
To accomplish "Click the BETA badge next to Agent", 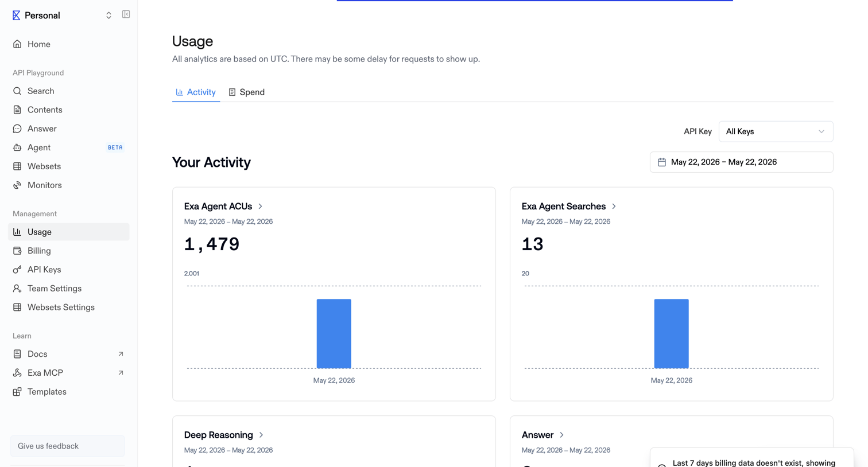I will 115,147.
